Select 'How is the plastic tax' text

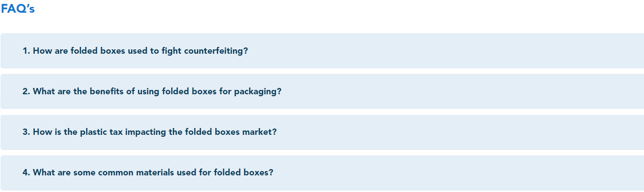click(78, 132)
